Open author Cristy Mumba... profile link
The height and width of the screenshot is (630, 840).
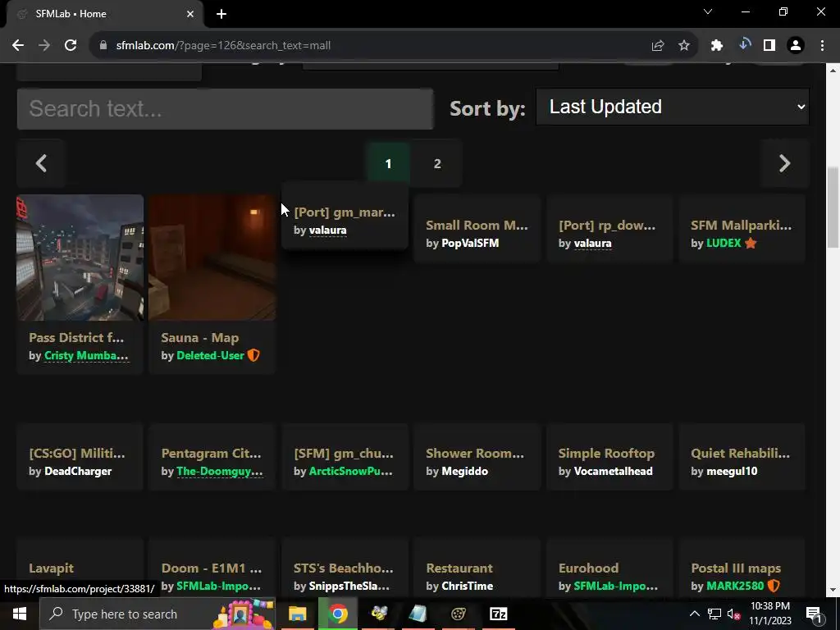pyautogui.click(x=86, y=356)
